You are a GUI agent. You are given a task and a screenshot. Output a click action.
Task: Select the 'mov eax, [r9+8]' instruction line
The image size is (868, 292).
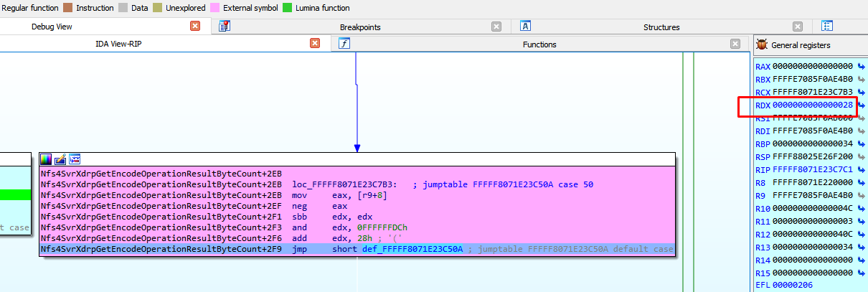point(358,195)
